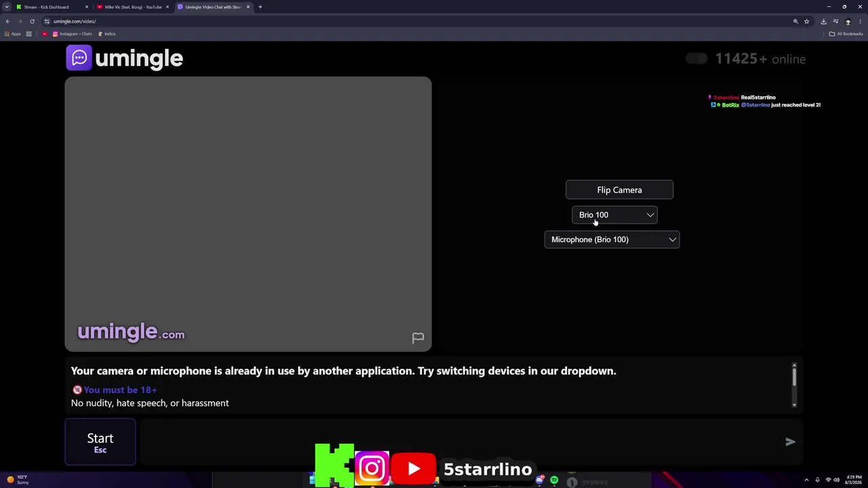Click the Umingle logo icon
868x488 pixels.
79,58
